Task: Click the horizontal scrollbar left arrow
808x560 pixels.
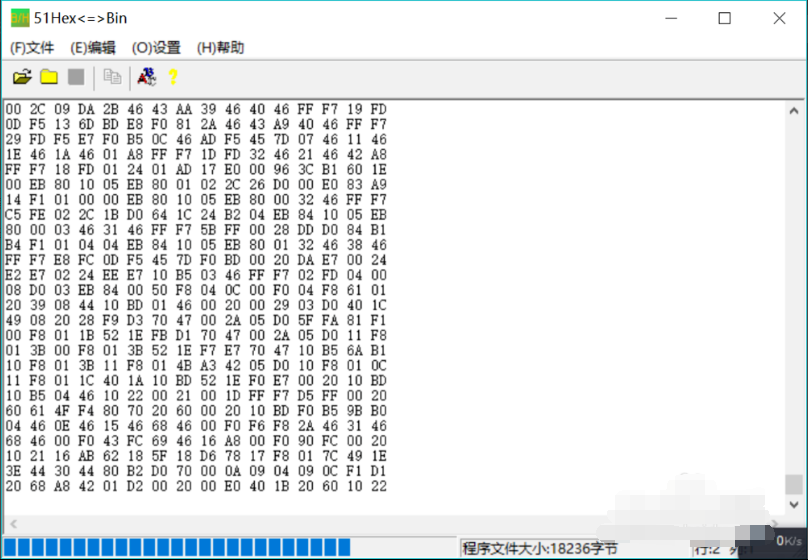Action: pos(14,524)
